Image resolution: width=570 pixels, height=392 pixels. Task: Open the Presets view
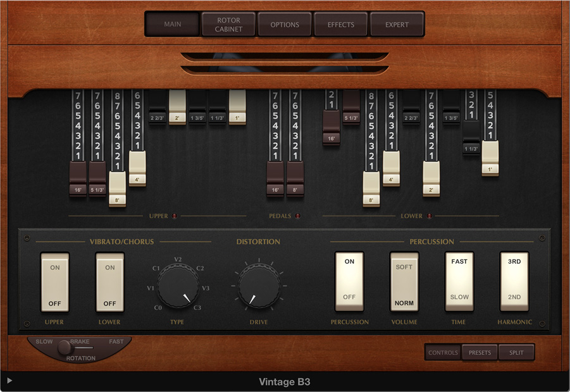(x=480, y=353)
